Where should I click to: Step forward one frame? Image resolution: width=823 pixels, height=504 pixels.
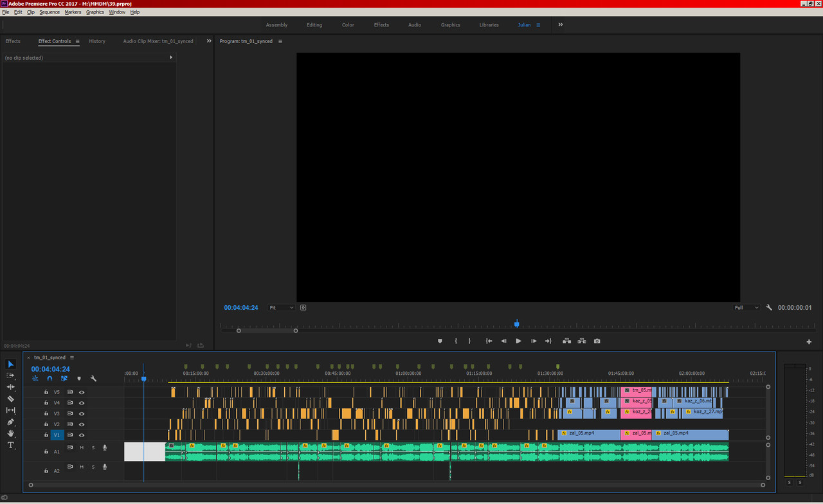pos(534,341)
